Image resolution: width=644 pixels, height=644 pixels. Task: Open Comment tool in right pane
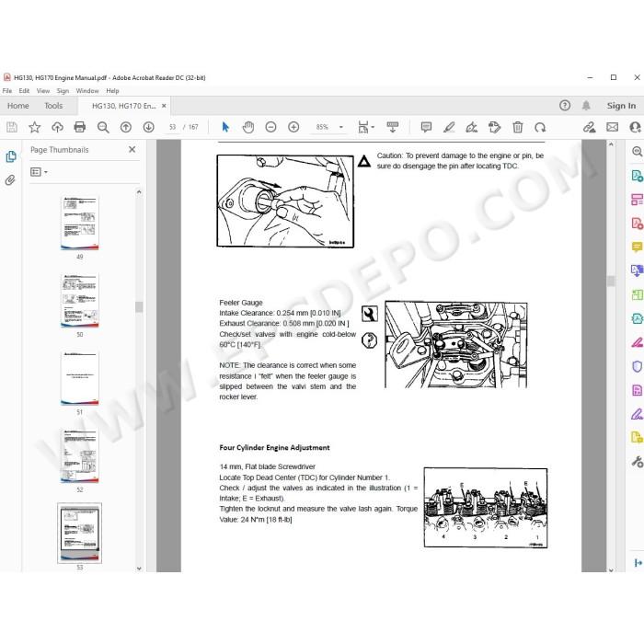pos(637,247)
